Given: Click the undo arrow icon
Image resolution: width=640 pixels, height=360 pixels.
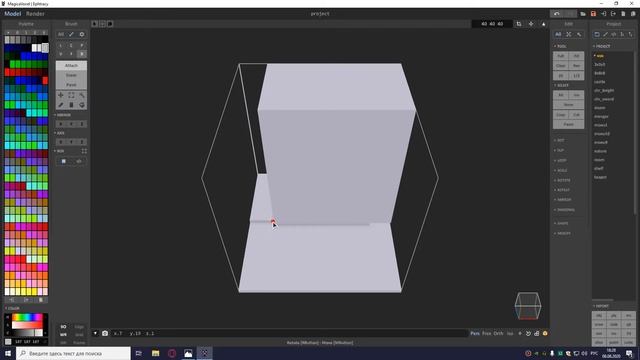Looking at the screenshot, I should [557, 14].
